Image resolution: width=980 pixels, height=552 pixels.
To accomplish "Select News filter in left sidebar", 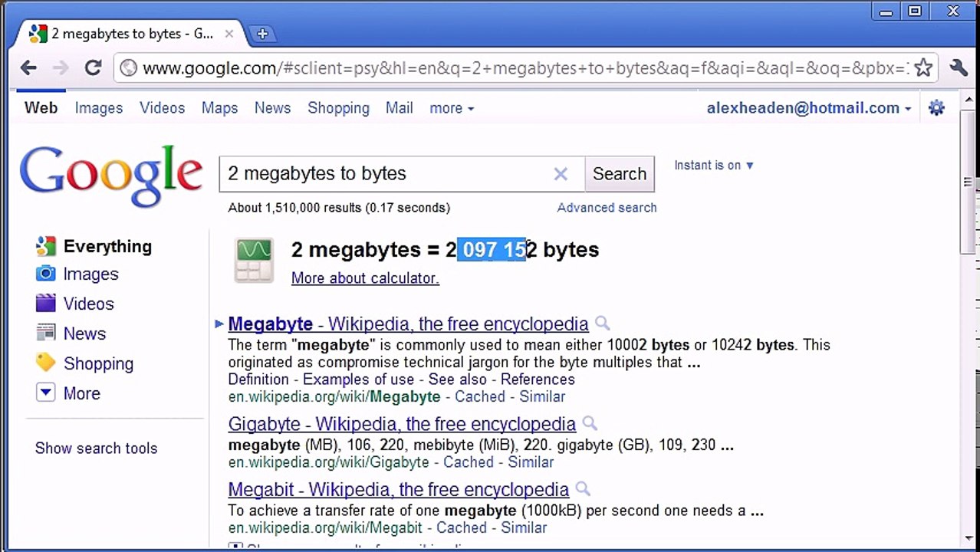I will (84, 333).
